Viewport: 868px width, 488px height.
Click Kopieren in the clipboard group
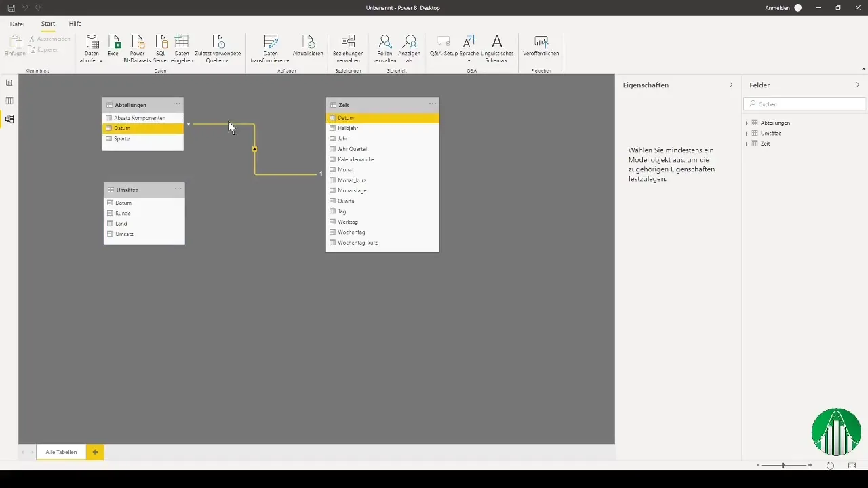45,49
